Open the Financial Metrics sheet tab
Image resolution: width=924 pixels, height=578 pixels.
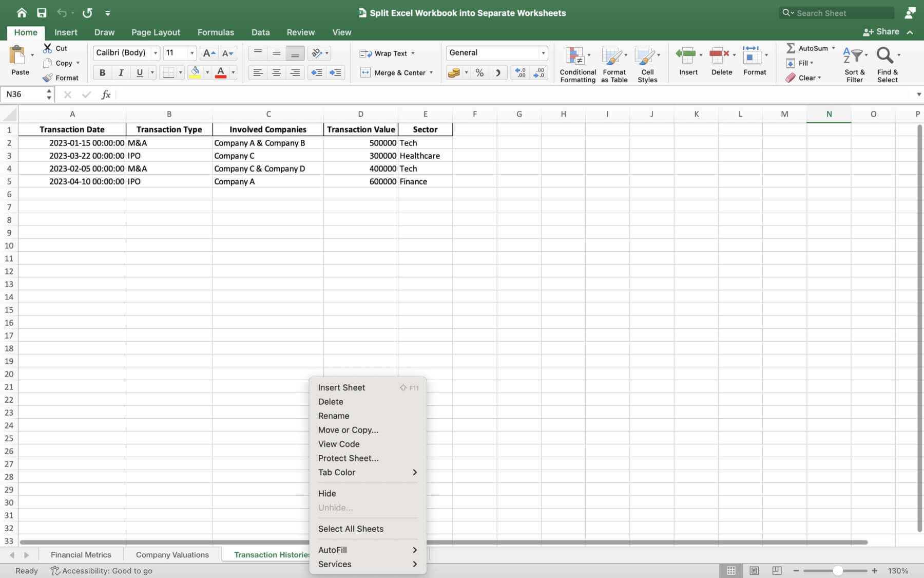81,555
